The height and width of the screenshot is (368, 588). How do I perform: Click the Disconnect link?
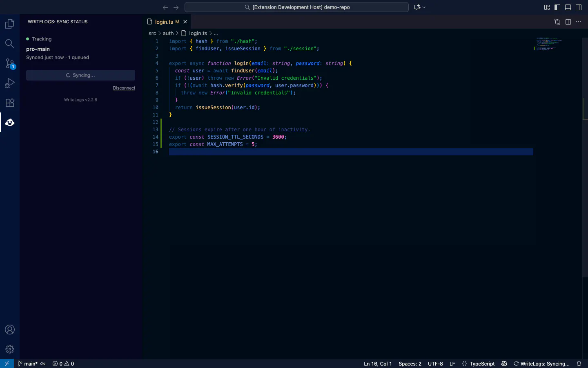coord(124,88)
